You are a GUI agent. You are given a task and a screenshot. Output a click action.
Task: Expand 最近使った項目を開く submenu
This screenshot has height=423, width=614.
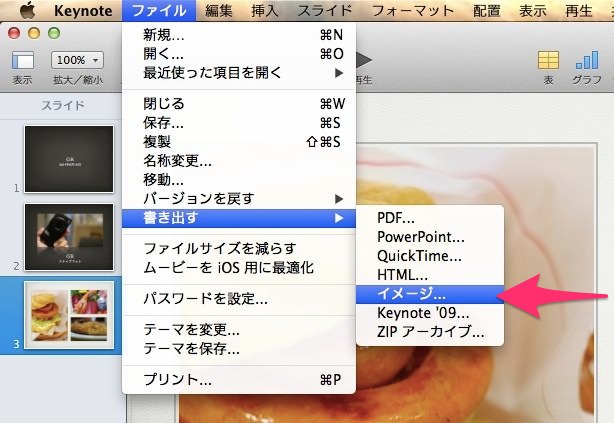tap(239, 73)
